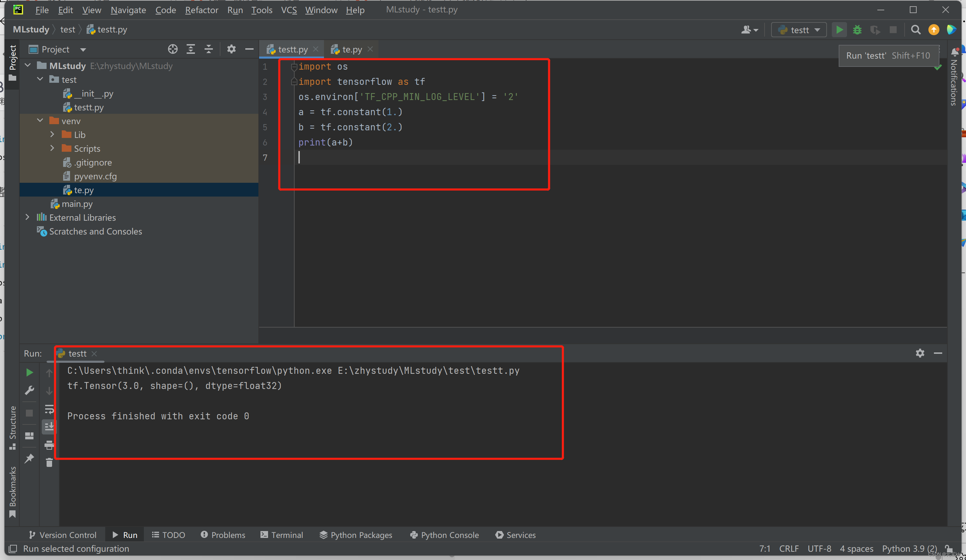This screenshot has height=560, width=966.
Task: Click the Clear All trash icon in Run panel
Action: 49,463
